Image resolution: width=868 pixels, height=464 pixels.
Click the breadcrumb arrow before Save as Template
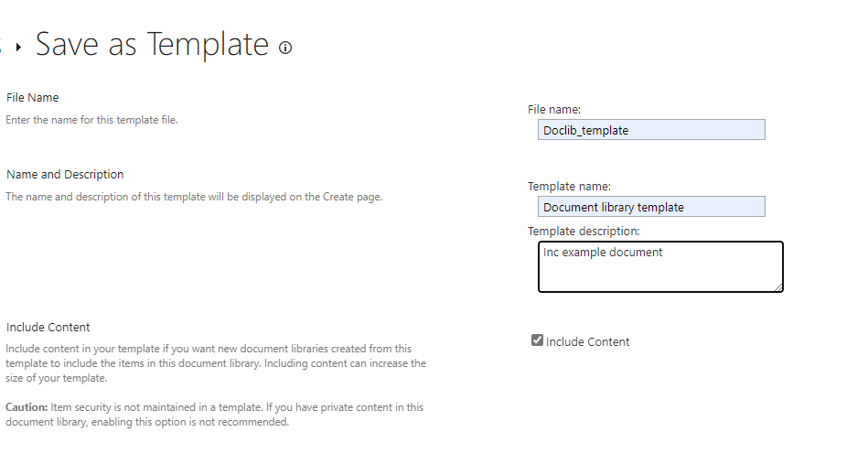19,47
